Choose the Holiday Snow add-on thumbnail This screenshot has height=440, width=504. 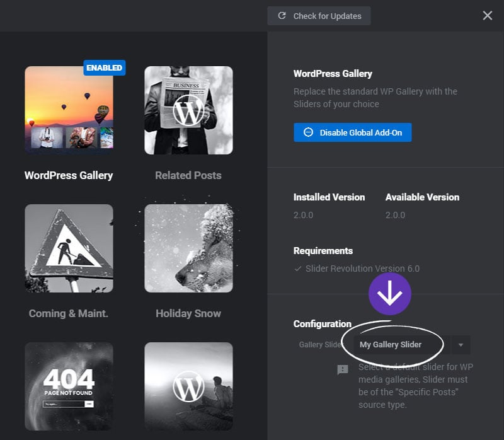pyautogui.click(x=188, y=248)
